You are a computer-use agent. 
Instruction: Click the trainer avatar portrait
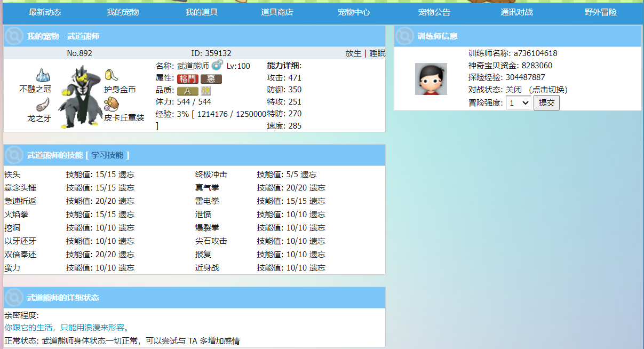[431, 79]
